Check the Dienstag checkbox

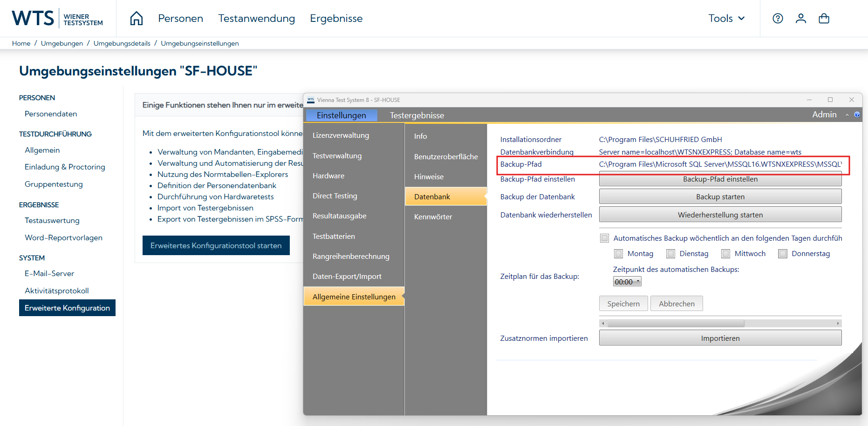(x=670, y=254)
